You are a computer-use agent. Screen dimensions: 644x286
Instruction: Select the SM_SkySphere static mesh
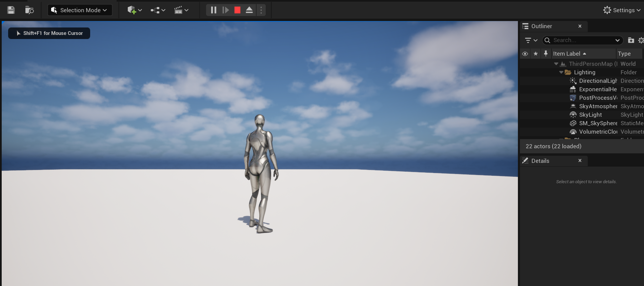582,123
